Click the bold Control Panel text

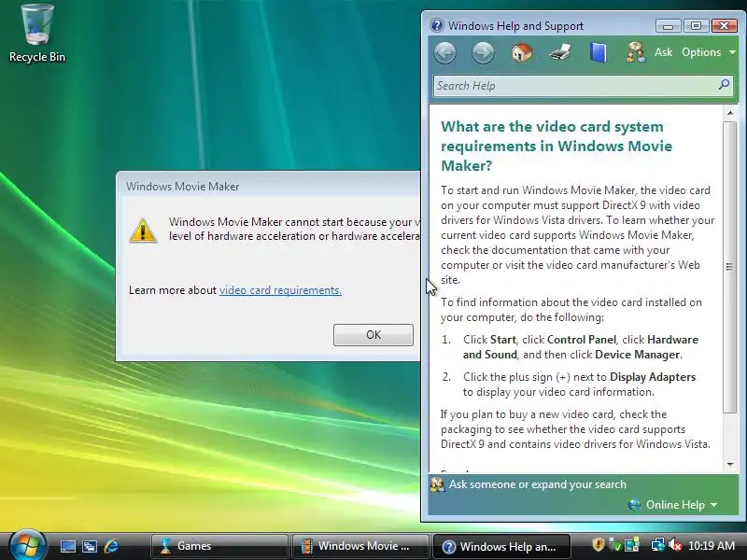click(581, 340)
